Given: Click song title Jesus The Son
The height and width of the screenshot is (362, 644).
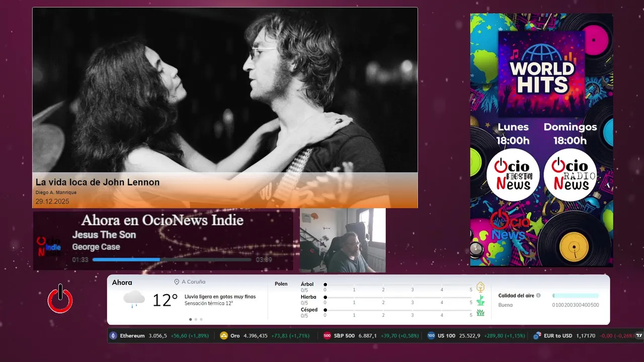Looking at the screenshot, I should 104,235.
